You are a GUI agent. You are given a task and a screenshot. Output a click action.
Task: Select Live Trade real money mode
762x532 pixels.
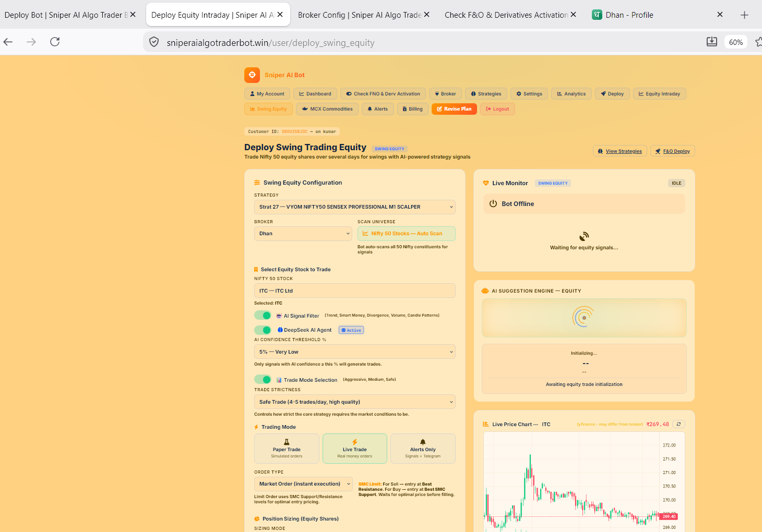point(355,449)
